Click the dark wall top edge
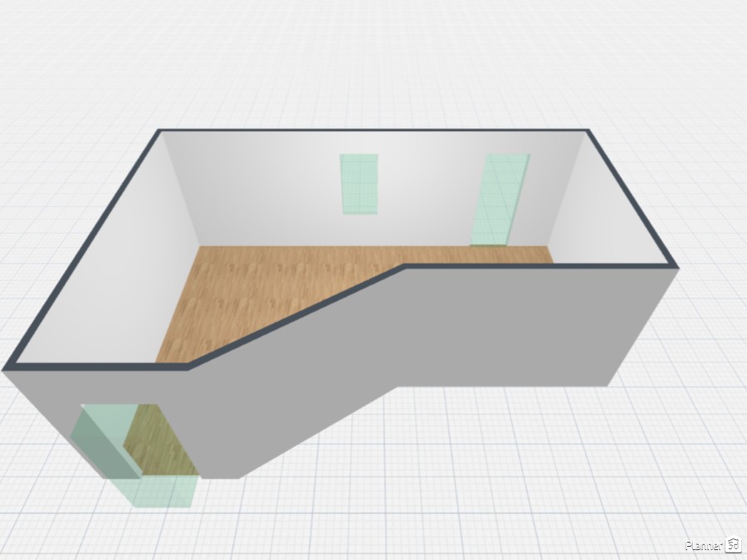 click(x=373, y=133)
